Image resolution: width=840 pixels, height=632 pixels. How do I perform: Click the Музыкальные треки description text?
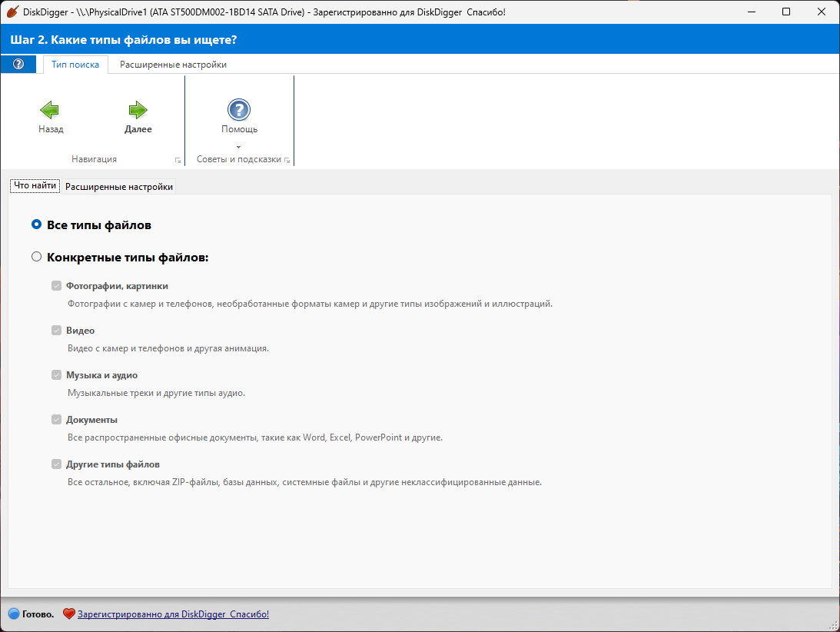coord(157,393)
